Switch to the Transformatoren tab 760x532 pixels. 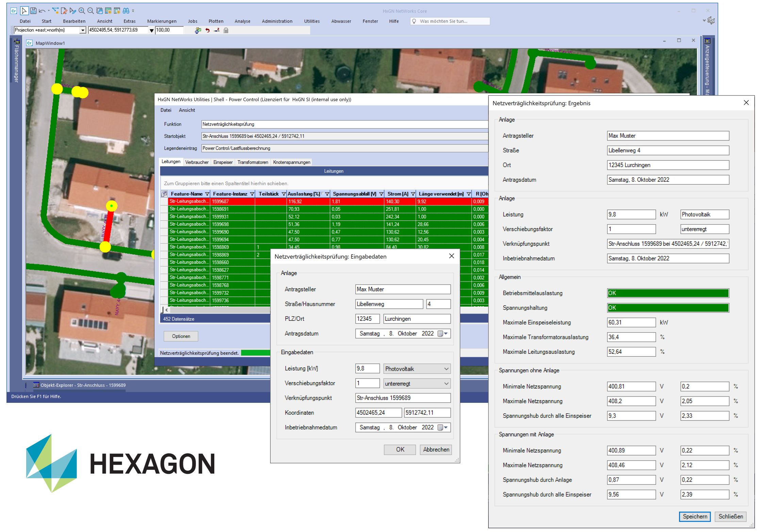tap(252, 162)
